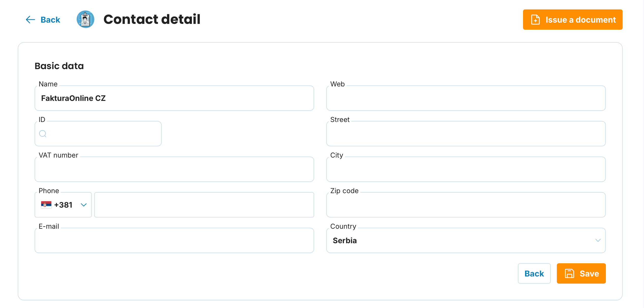Click the Back button next to Save
644x308 pixels.
click(x=534, y=273)
